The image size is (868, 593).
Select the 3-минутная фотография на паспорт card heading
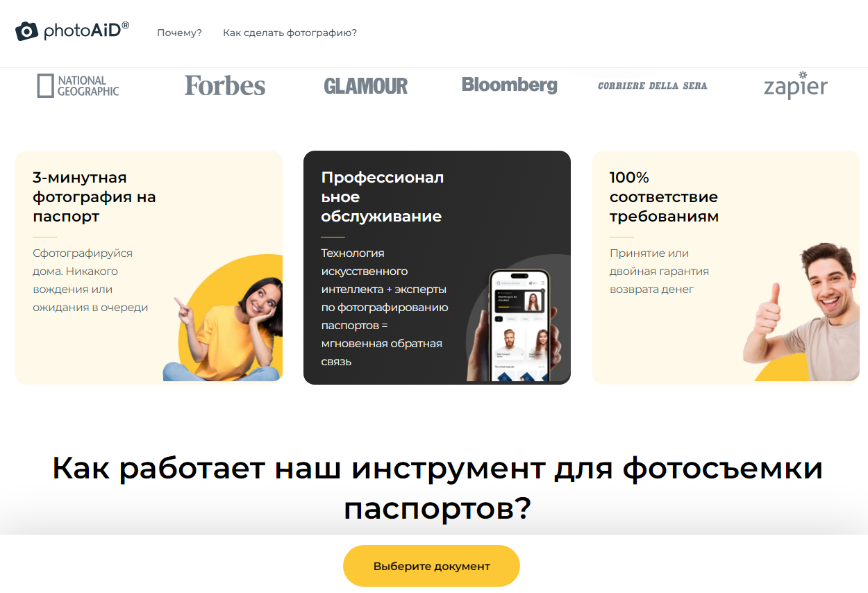94,197
